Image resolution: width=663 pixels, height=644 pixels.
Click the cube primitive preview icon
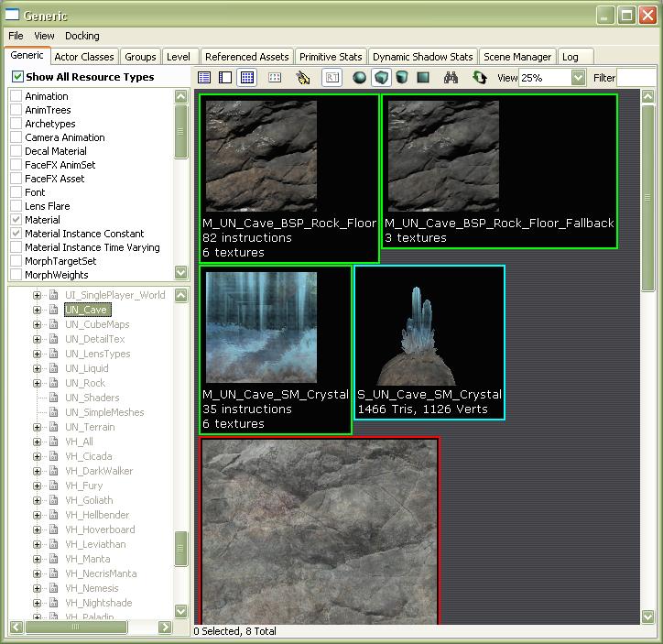[381, 78]
